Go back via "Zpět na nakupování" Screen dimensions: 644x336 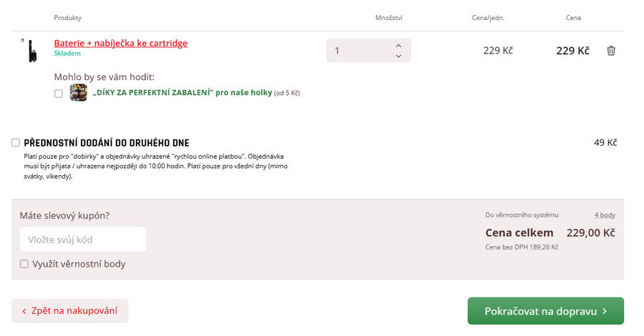[x=70, y=311]
